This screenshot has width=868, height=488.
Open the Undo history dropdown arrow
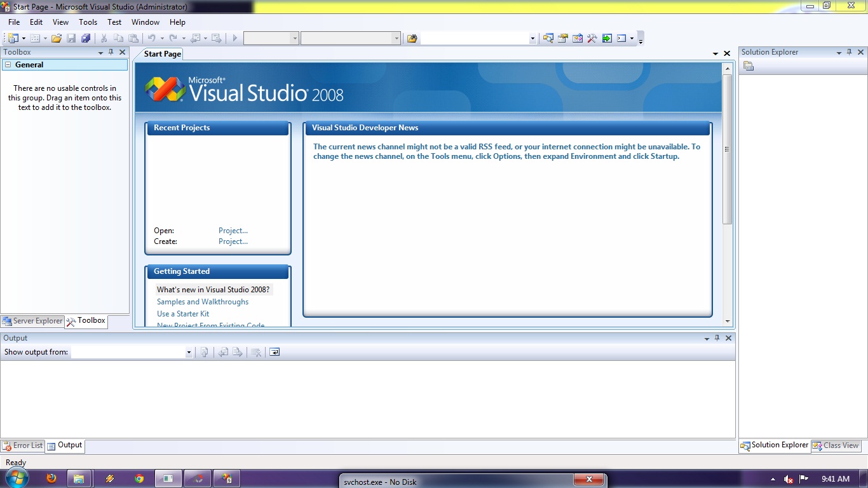pos(162,38)
